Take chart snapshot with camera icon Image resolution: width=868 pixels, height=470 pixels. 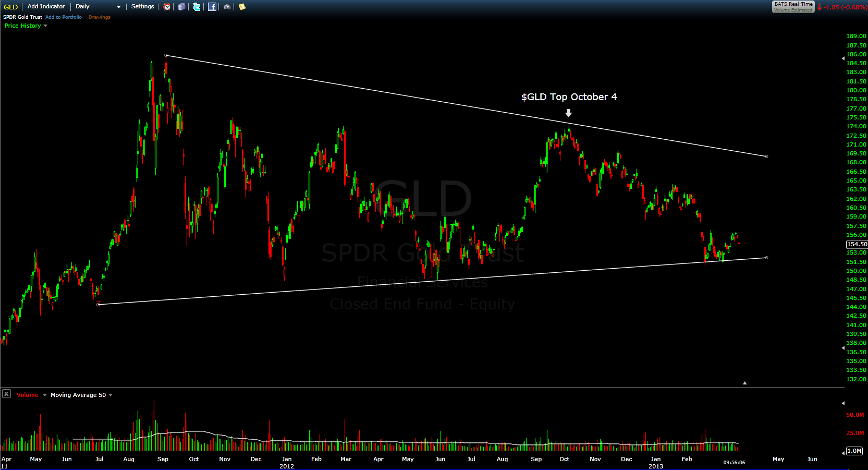(227, 7)
